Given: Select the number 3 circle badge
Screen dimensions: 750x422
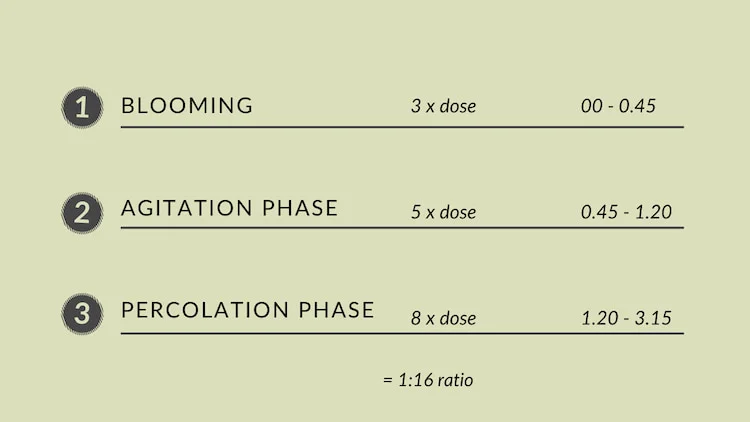Looking at the screenshot, I should [x=82, y=315].
